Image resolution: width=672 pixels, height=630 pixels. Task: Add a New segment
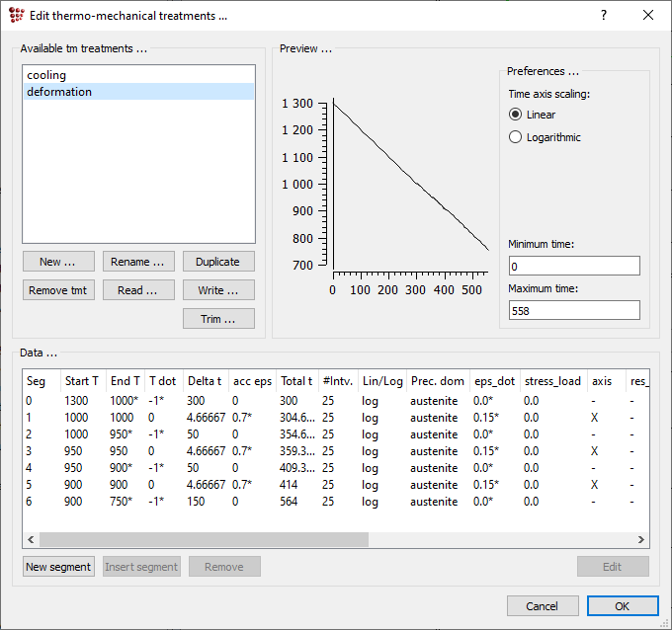58,567
